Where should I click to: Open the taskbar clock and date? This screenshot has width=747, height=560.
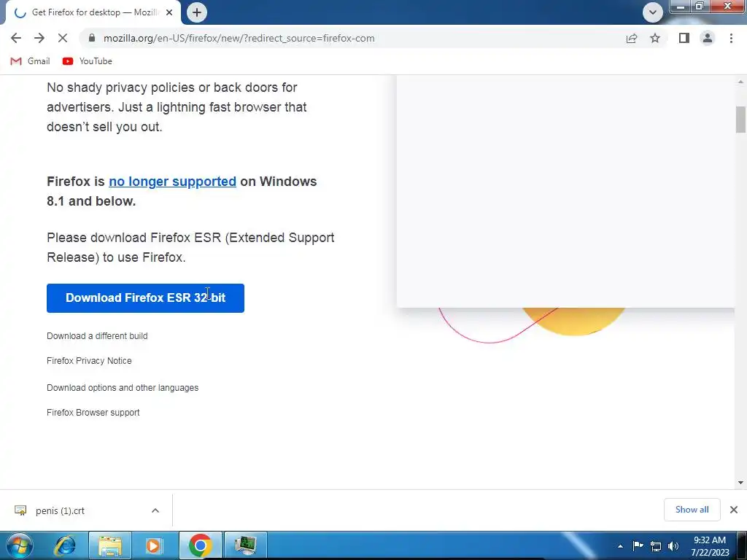click(710, 546)
